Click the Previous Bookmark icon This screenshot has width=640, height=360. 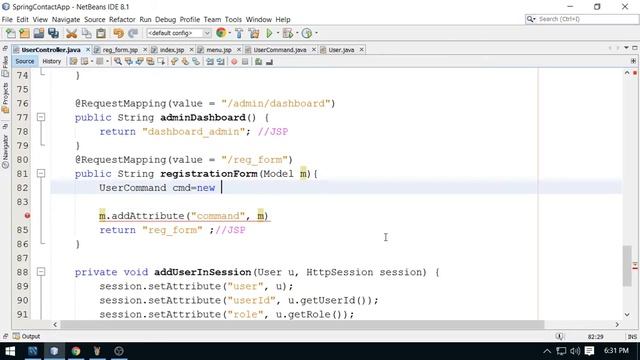(x=174, y=62)
